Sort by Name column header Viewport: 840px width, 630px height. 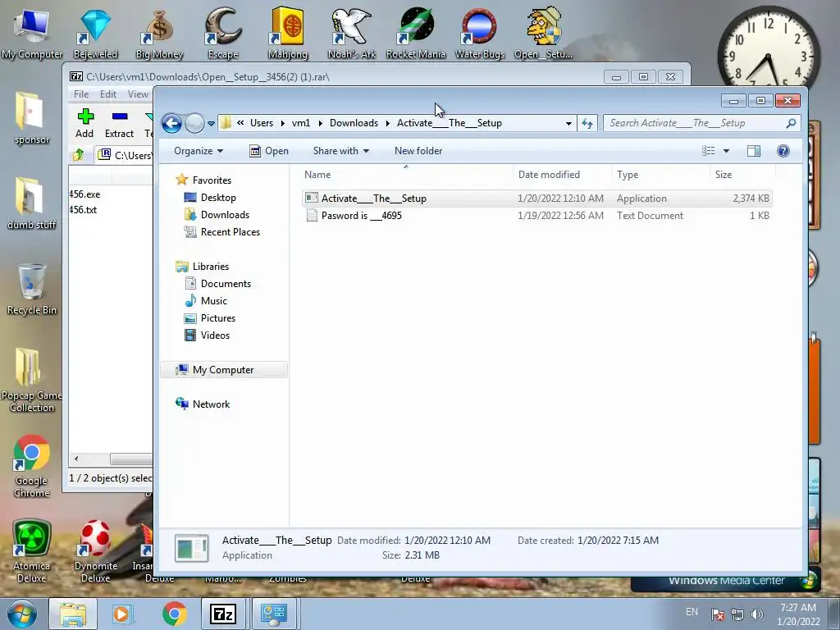pos(405,175)
